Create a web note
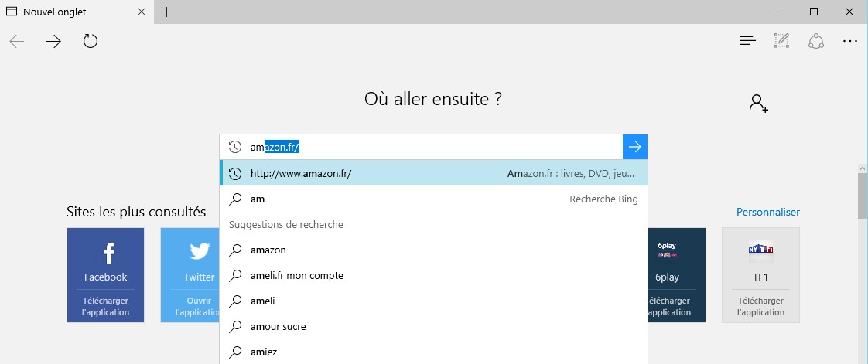 point(781,41)
